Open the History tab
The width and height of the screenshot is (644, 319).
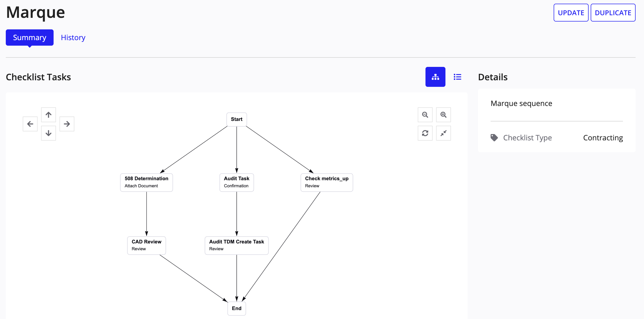(x=73, y=38)
